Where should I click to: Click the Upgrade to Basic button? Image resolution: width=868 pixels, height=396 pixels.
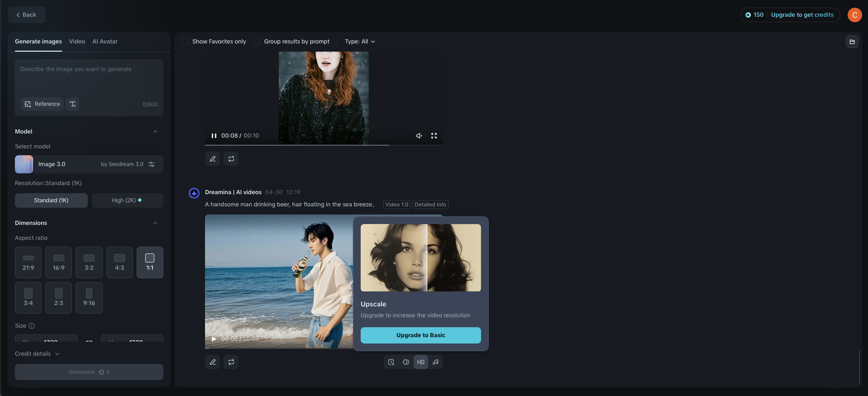point(421,335)
